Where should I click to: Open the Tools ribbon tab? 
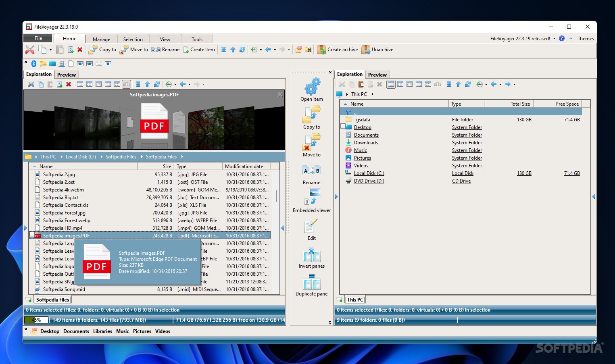click(197, 39)
